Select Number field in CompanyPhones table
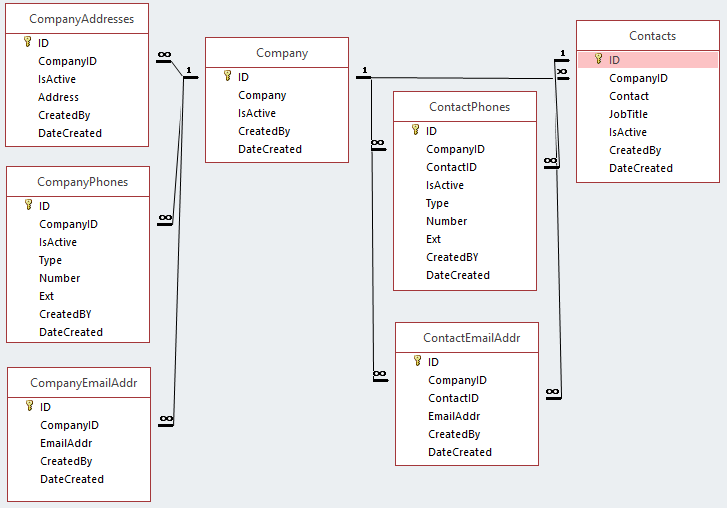This screenshot has height=508, width=727. 59,279
